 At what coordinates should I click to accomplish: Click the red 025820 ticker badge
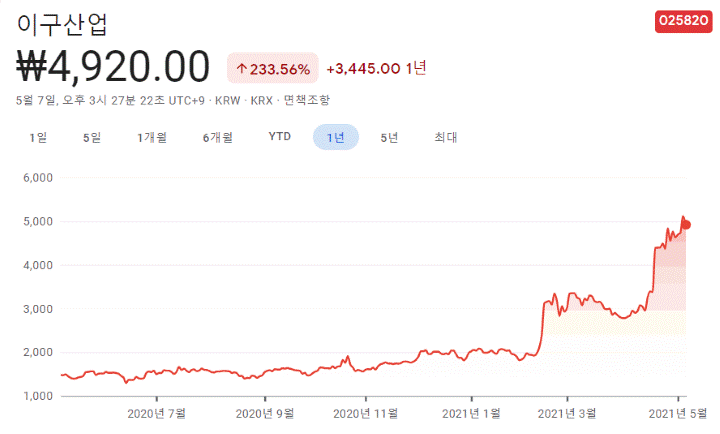point(683,21)
